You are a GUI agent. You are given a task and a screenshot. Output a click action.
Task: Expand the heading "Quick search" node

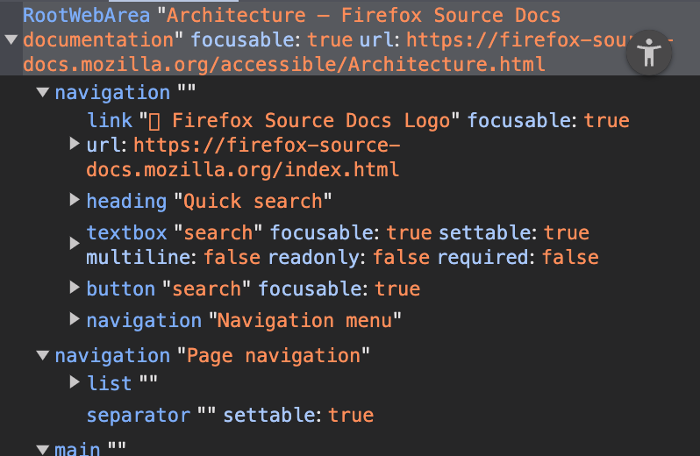click(75, 200)
